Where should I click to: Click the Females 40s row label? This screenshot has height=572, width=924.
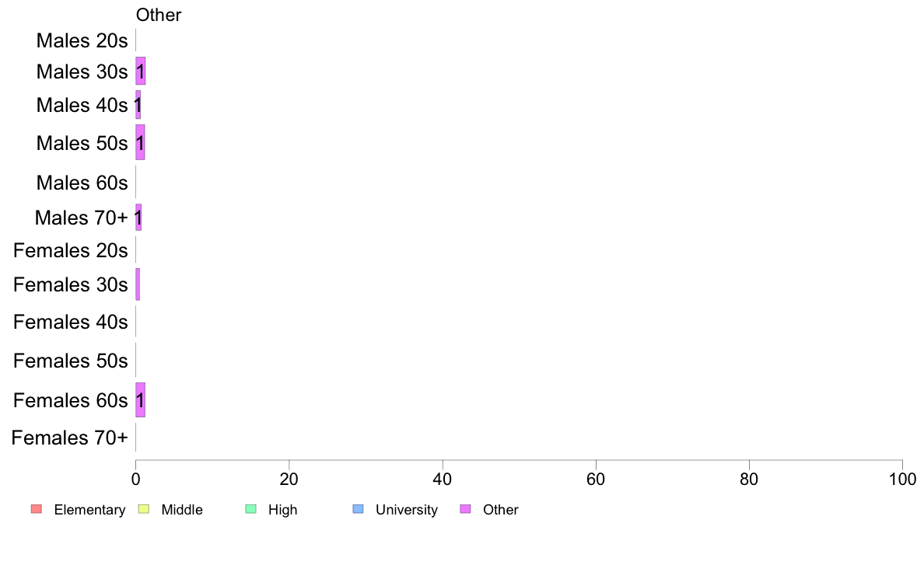(x=71, y=323)
